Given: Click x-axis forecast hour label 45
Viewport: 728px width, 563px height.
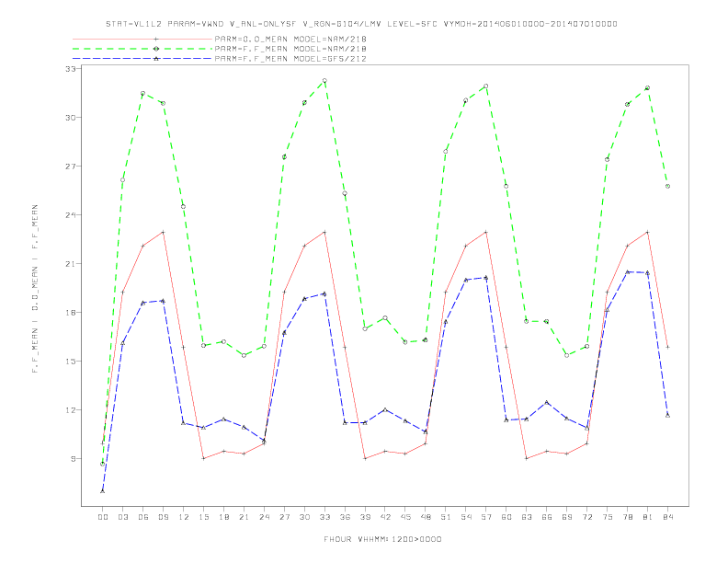Looking at the screenshot, I should pyautogui.click(x=405, y=517).
